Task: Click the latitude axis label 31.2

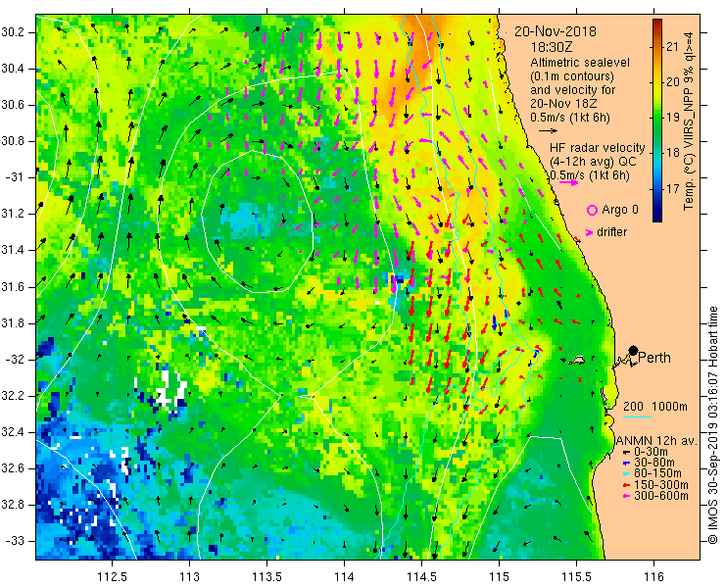Action: coord(13,214)
